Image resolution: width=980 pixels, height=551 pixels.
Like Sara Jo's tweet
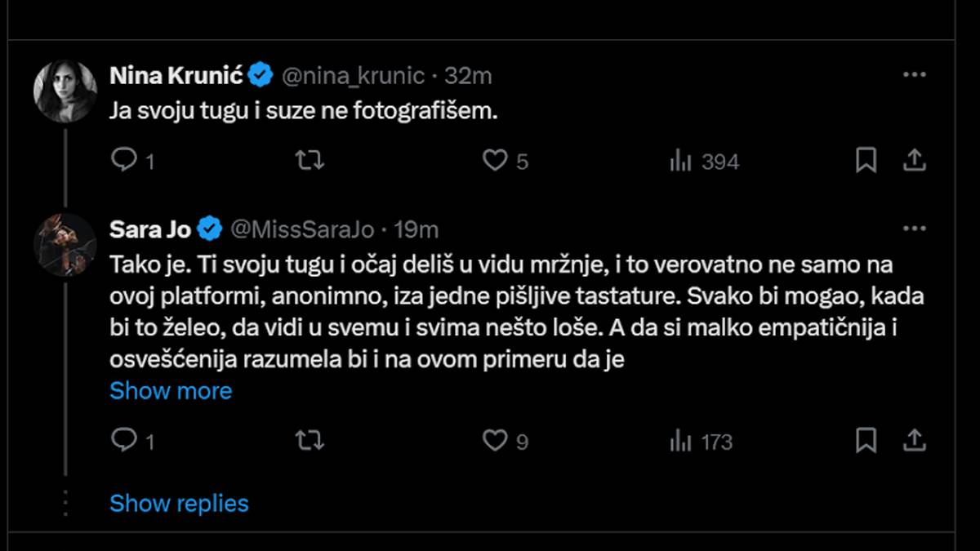click(x=495, y=442)
